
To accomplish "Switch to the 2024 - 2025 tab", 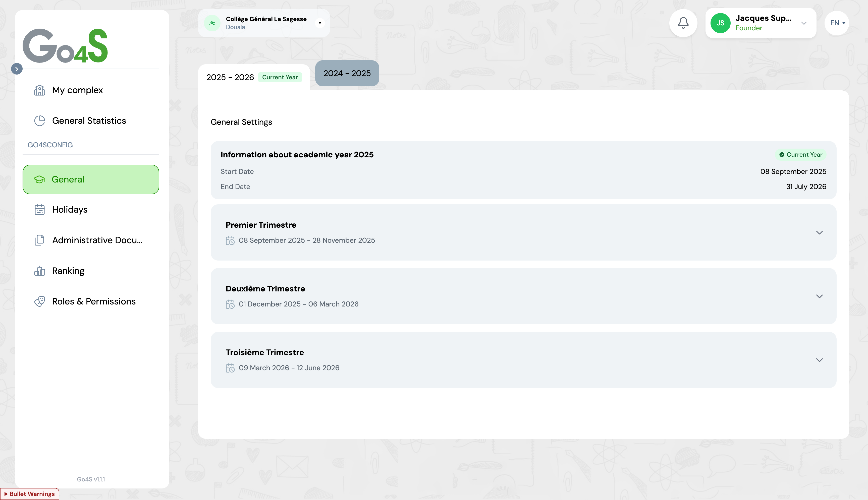I will click(x=347, y=73).
